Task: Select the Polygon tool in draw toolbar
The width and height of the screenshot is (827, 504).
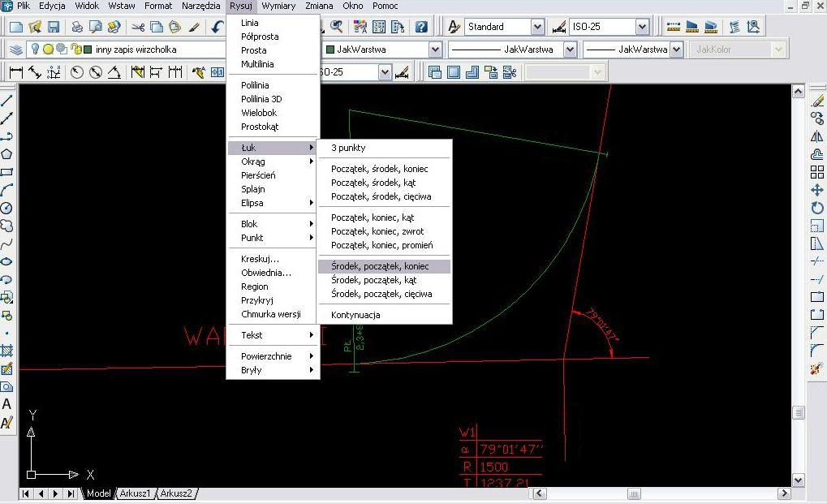Action: tap(6, 154)
